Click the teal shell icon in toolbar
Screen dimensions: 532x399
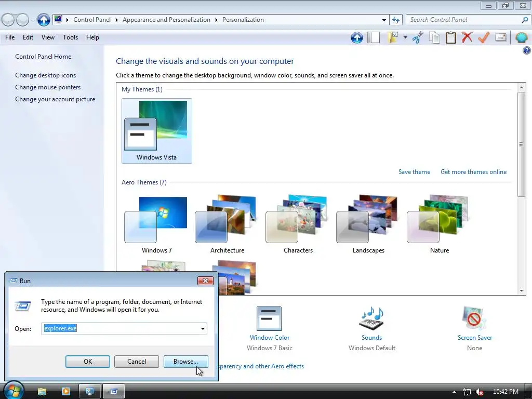pos(521,37)
